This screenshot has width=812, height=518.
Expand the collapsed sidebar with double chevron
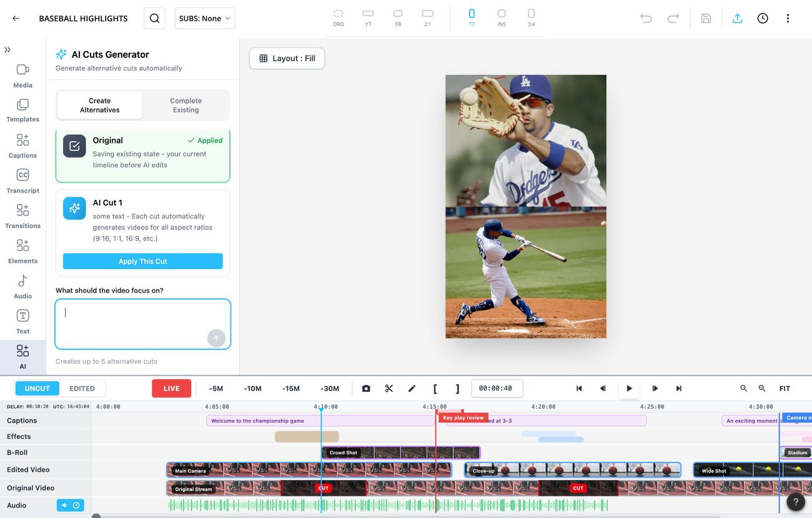pyautogui.click(x=7, y=49)
